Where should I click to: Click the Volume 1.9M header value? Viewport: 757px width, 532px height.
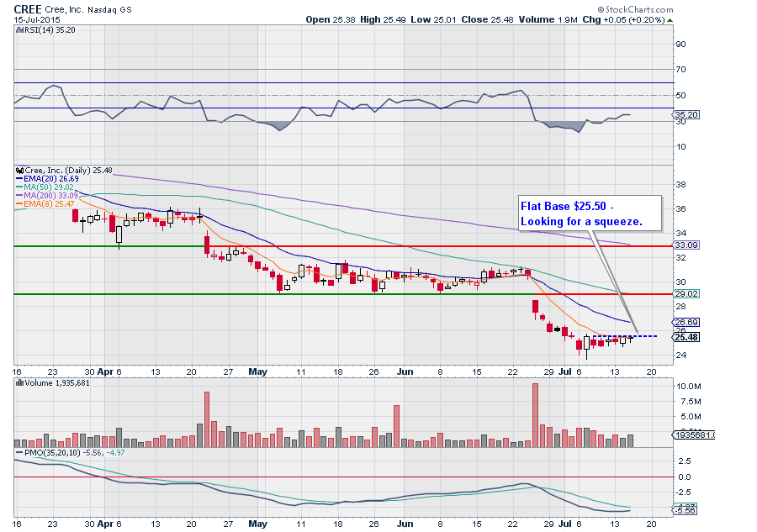coord(548,20)
